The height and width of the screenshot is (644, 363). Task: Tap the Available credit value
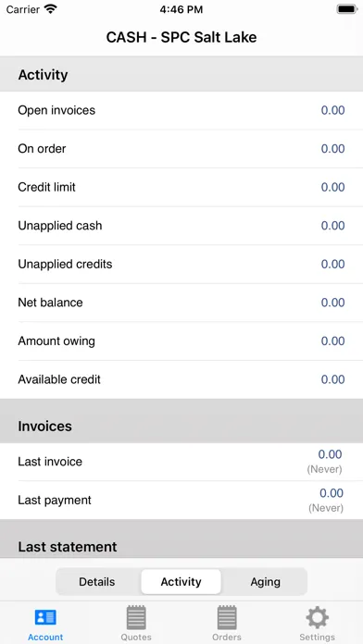332,379
